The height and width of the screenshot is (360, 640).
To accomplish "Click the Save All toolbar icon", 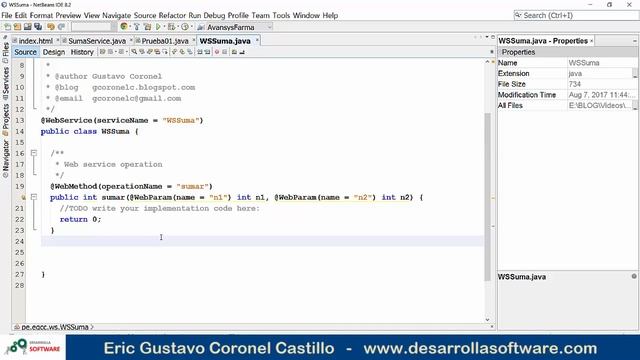I will pos(38,27).
